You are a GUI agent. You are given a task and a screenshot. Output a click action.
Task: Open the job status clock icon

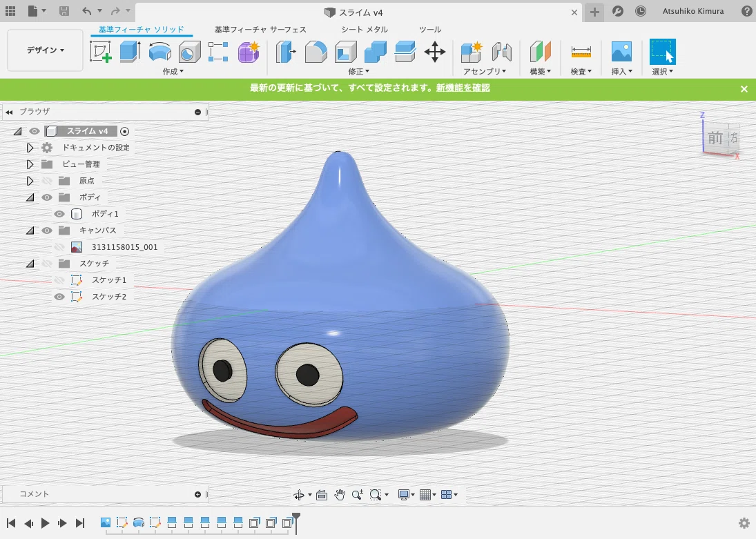click(x=640, y=11)
